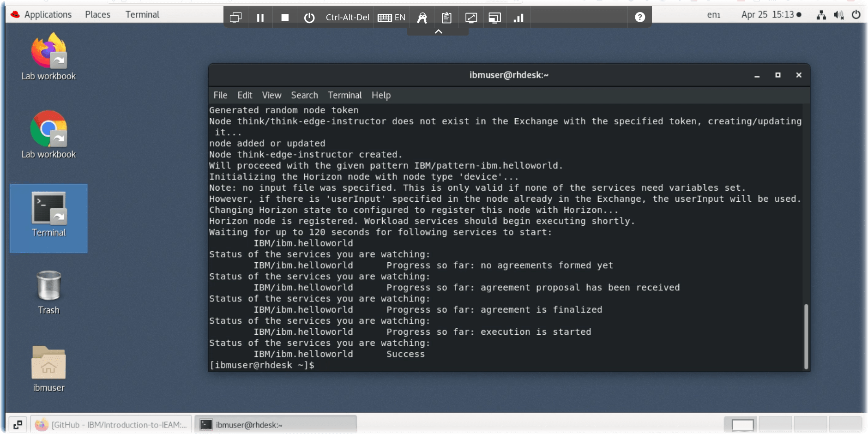This screenshot has height=434, width=868.
Task: Collapse the VM toolbar with up chevron
Action: point(438,31)
